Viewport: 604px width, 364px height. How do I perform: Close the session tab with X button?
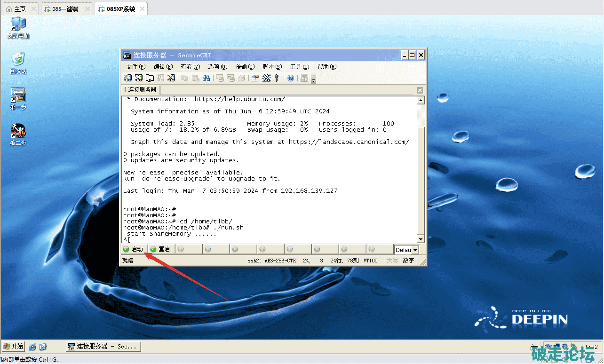click(420, 90)
